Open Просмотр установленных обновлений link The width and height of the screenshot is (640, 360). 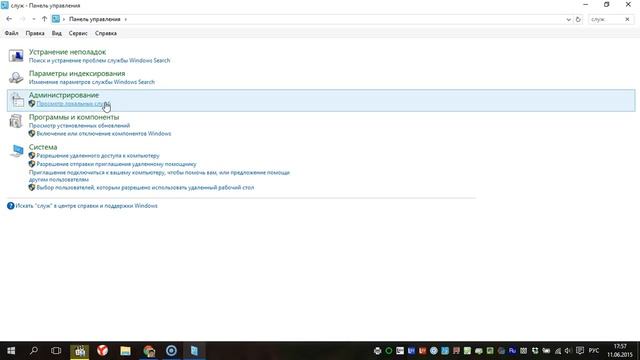pos(79,126)
